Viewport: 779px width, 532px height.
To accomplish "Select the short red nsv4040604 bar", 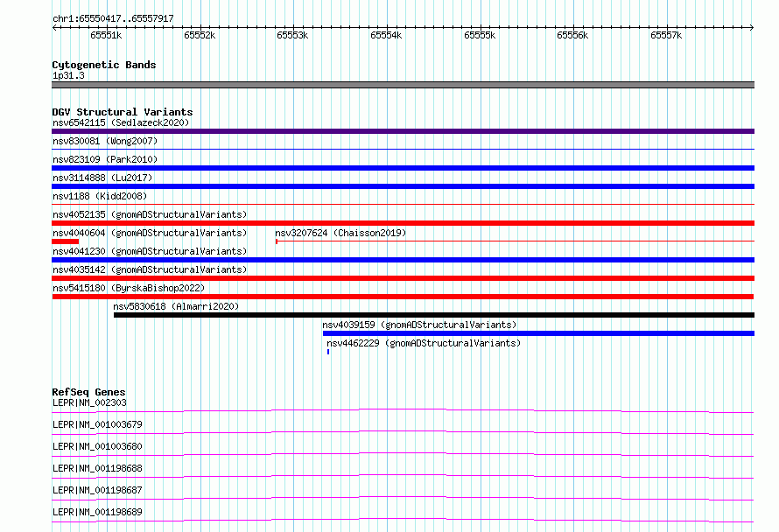I will 65,241.
